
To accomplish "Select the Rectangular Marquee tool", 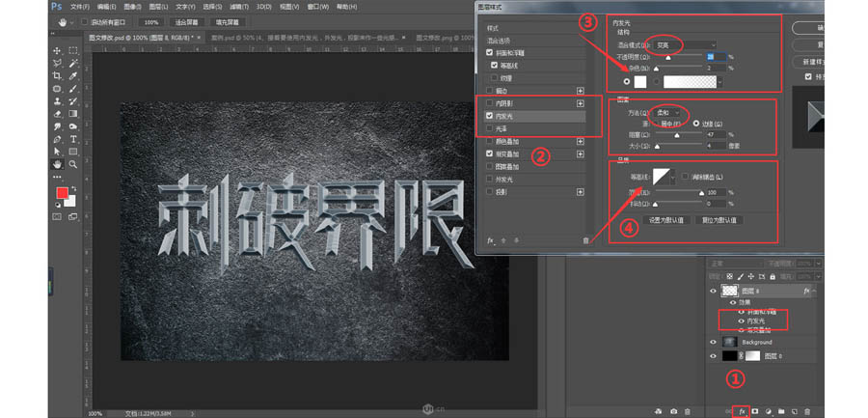I will coord(73,50).
